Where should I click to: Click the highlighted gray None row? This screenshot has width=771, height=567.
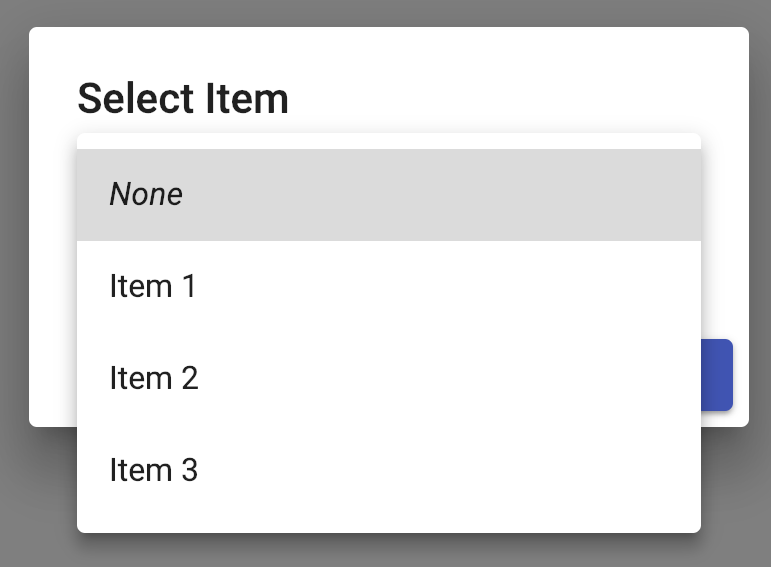[x=500, y=195]
